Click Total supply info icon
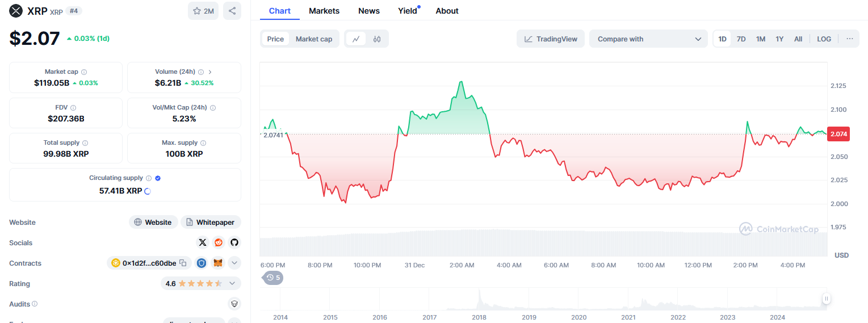The image size is (868, 323). point(85,143)
